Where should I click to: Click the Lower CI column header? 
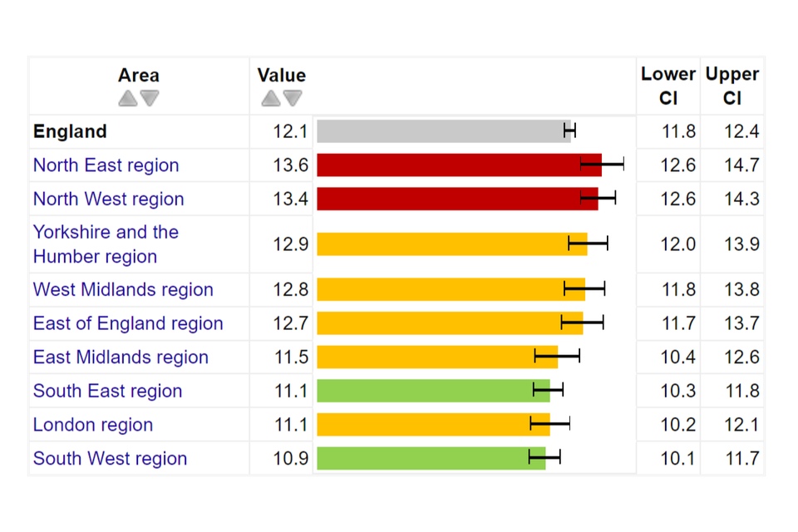tap(668, 86)
